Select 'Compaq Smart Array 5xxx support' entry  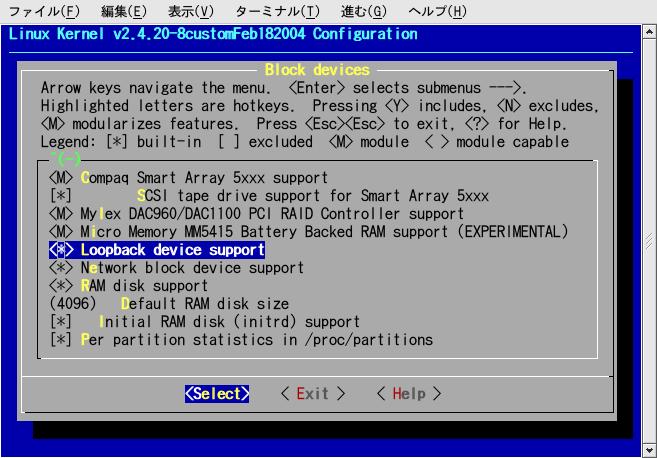204,178
